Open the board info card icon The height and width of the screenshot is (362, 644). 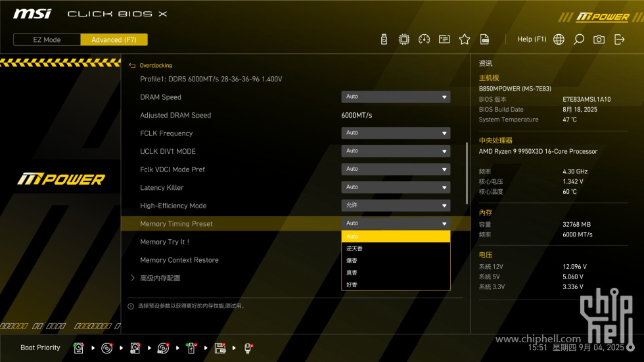coord(444,39)
